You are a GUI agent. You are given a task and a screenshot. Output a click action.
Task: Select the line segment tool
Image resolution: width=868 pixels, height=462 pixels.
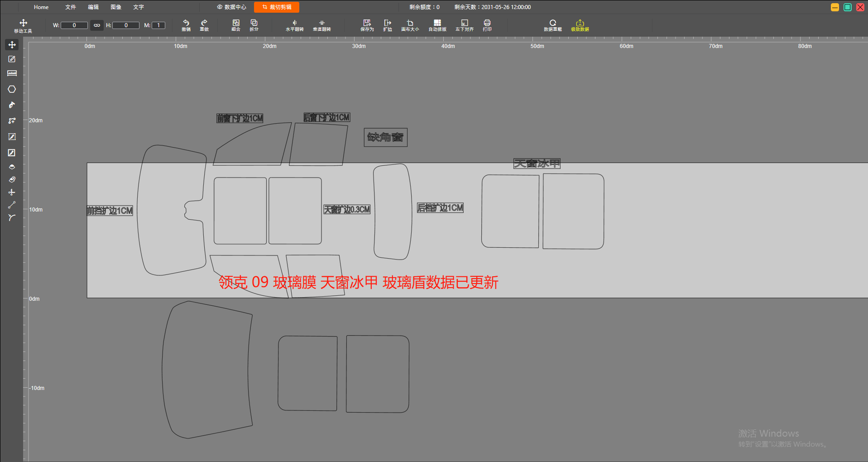pyautogui.click(x=12, y=205)
